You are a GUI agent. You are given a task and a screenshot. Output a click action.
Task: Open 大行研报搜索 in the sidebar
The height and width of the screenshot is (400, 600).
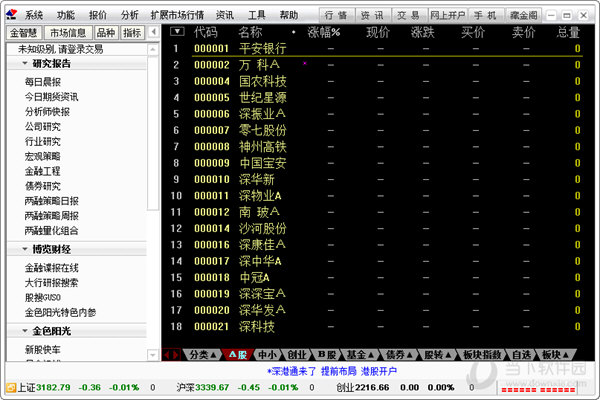[51, 282]
